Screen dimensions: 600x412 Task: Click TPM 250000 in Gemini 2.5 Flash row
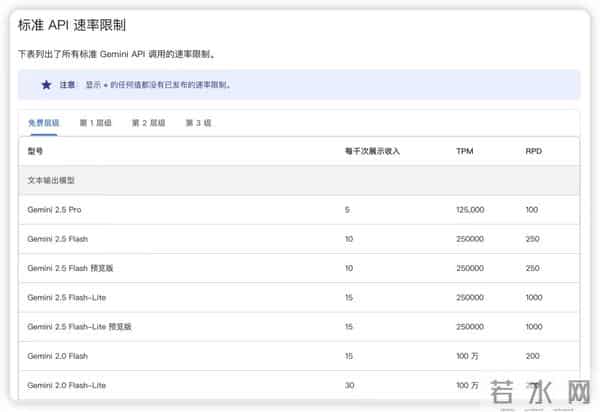[470, 239]
